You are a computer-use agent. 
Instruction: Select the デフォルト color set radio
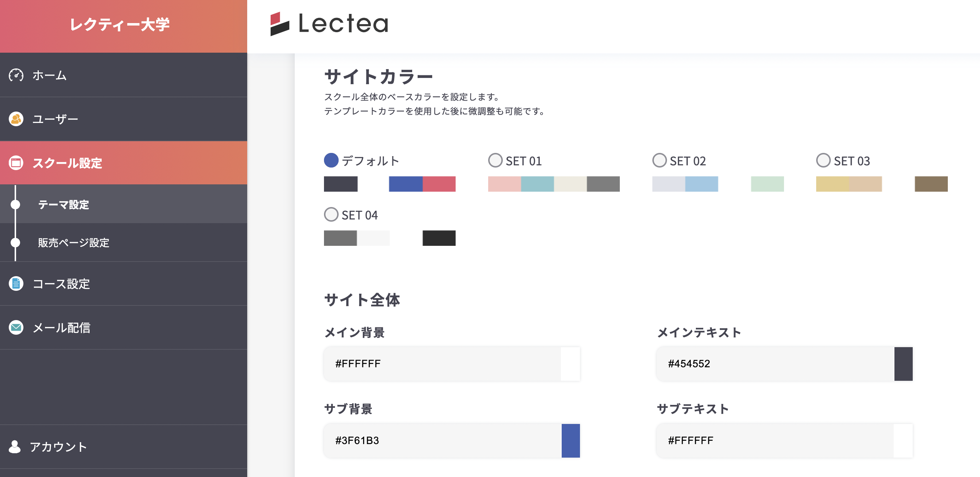point(331,160)
